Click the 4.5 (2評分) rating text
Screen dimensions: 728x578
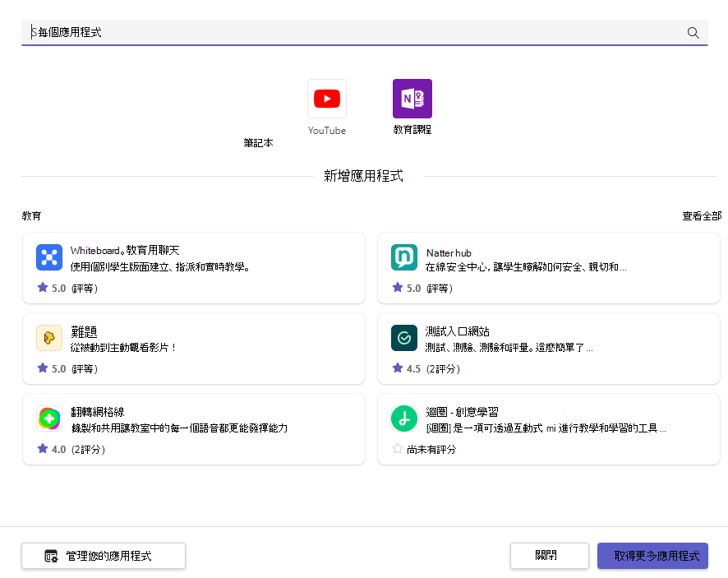[433, 369]
